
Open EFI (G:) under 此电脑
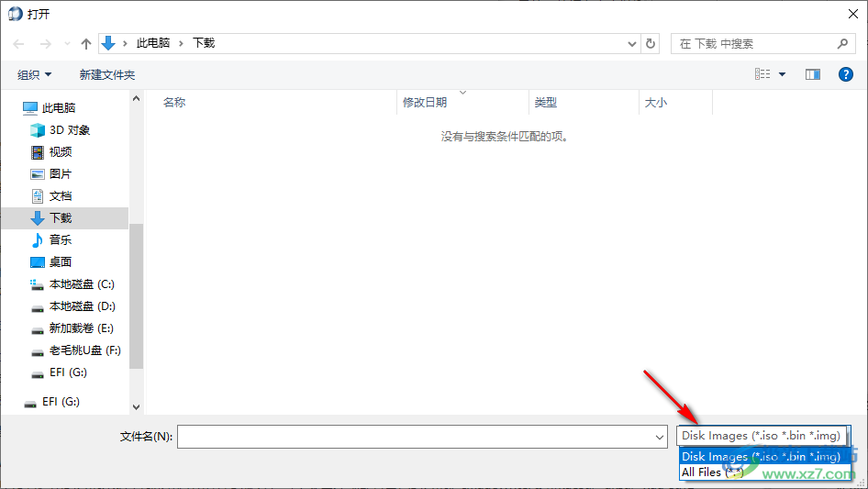pyautogui.click(x=68, y=372)
